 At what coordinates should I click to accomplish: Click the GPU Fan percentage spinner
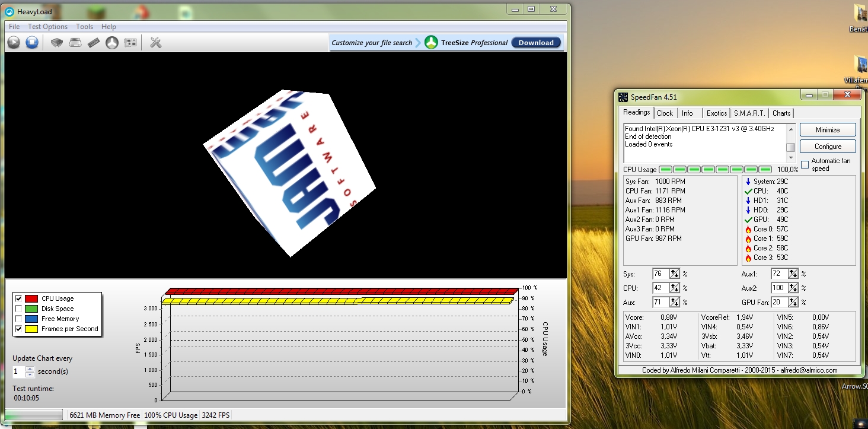pos(793,302)
